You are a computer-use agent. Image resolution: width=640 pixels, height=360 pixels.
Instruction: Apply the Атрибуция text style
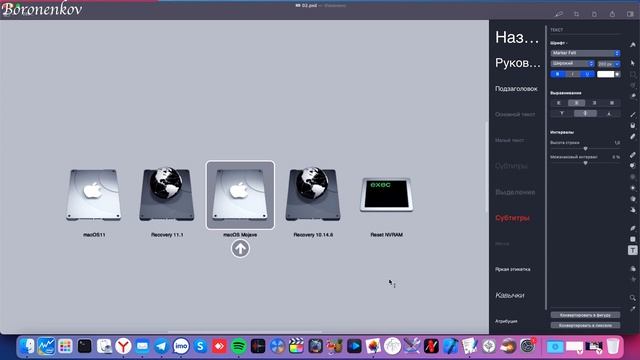pyautogui.click(x=506, y=321)
